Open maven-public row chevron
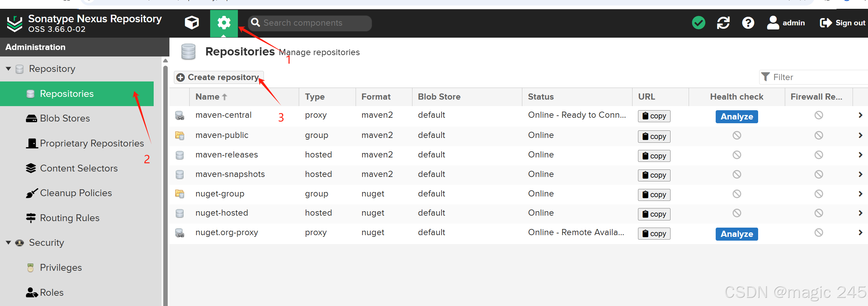The height and width of the screenshot is (306, 868). click(x=860, y=136)
